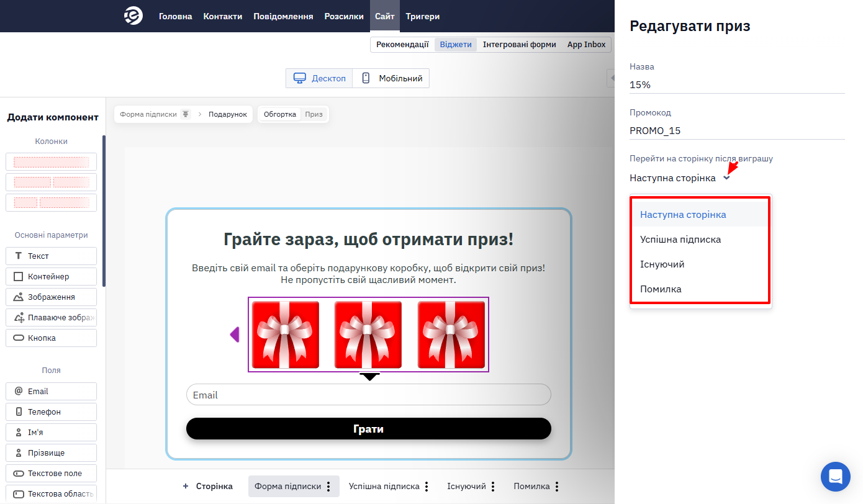Screen dimensions: 863x504
Task: Open the Інтегровані форми tab
Action: click(x=520, y=45)
